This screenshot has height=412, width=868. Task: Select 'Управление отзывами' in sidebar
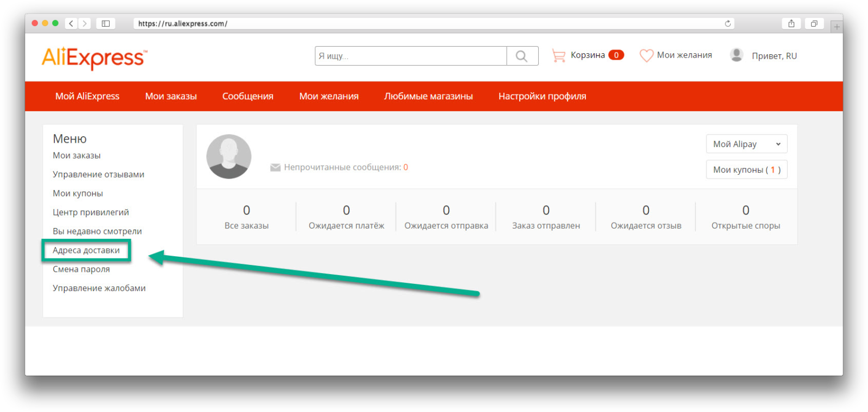(x=98, y=174)
